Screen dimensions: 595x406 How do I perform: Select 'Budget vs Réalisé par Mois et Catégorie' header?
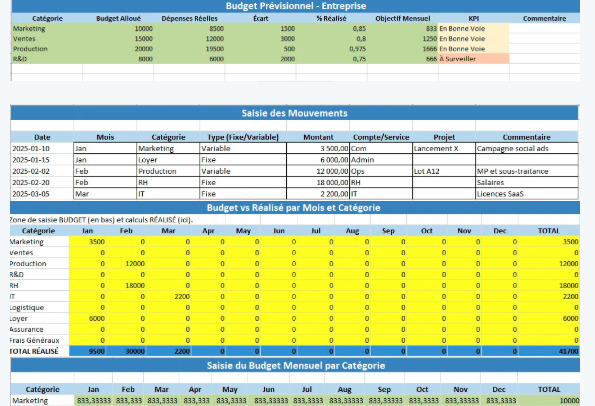294,208
